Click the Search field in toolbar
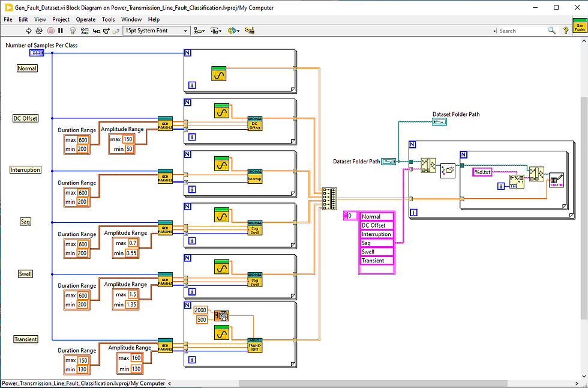This screenshot has width=588, height=388. 522,31
